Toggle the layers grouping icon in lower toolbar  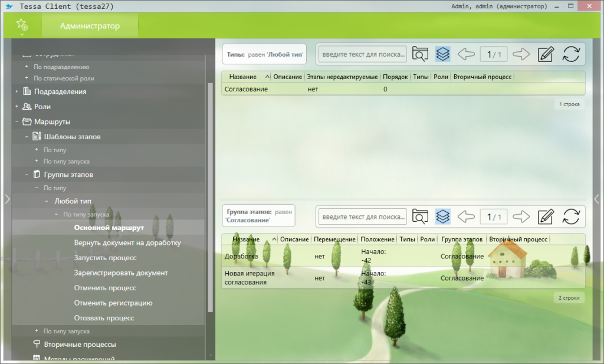(x=442, y=217)
